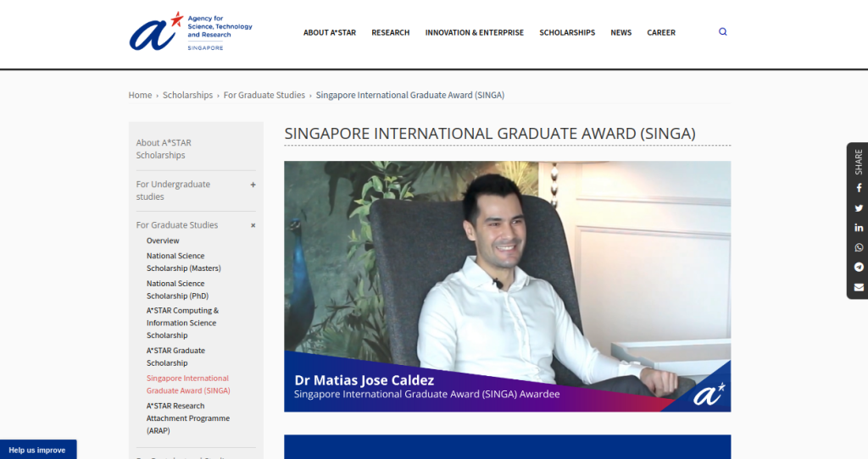Click Help us improve button
Screen dimensions: 868x459
(x=38, y=450)
